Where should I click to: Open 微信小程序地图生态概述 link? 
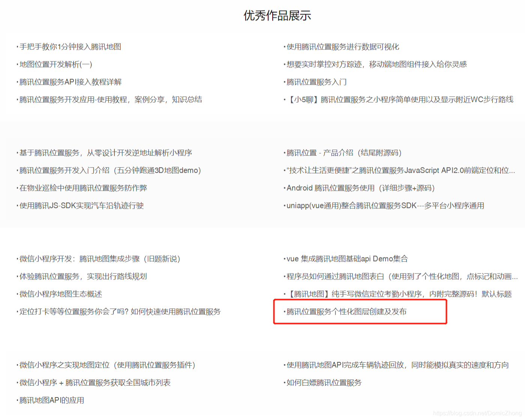(61, 294)
